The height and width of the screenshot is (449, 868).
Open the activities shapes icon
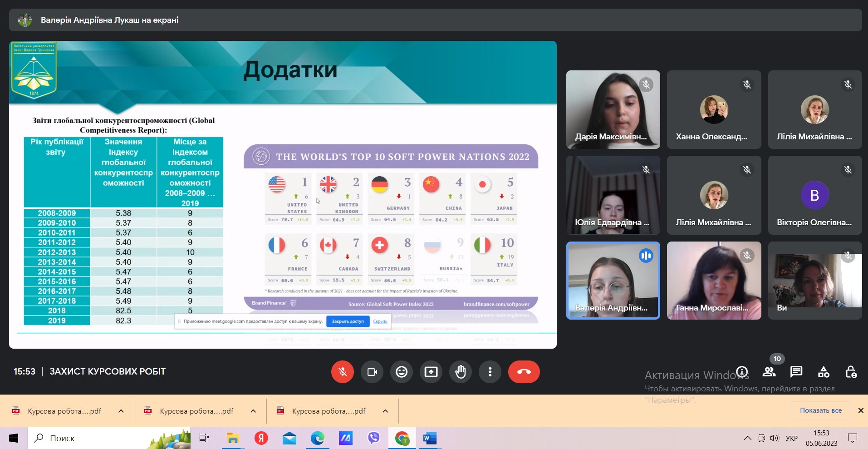(x=824, y=372)
